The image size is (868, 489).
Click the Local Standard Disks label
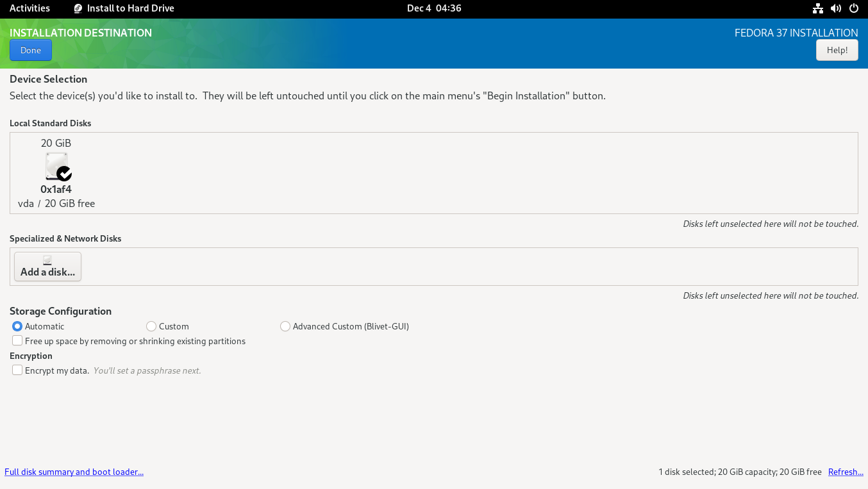[51, 123]
